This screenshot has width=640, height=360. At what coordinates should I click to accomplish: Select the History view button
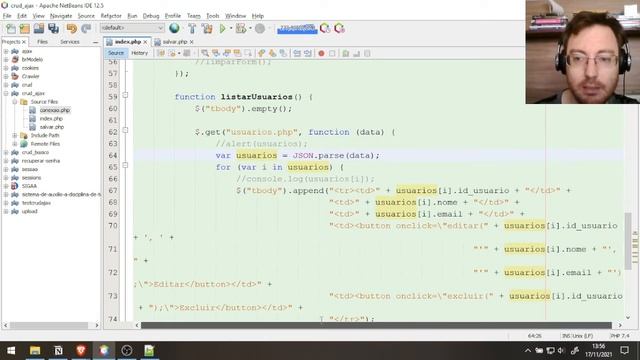[x=139, y=53]
